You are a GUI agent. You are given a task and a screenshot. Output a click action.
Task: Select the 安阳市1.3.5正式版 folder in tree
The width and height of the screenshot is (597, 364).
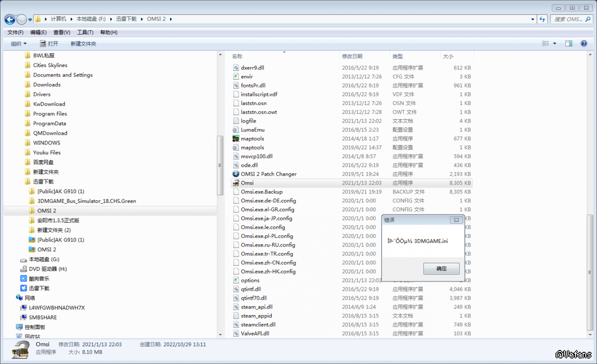point(58,220)
